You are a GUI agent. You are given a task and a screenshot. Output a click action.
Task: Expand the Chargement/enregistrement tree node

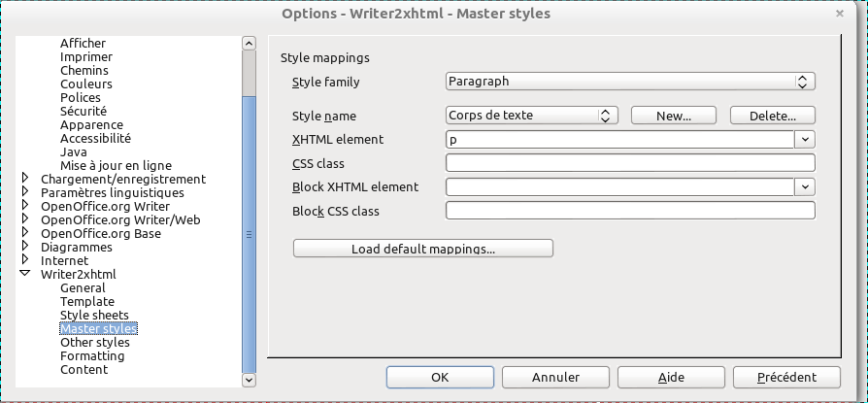point(25,179)
